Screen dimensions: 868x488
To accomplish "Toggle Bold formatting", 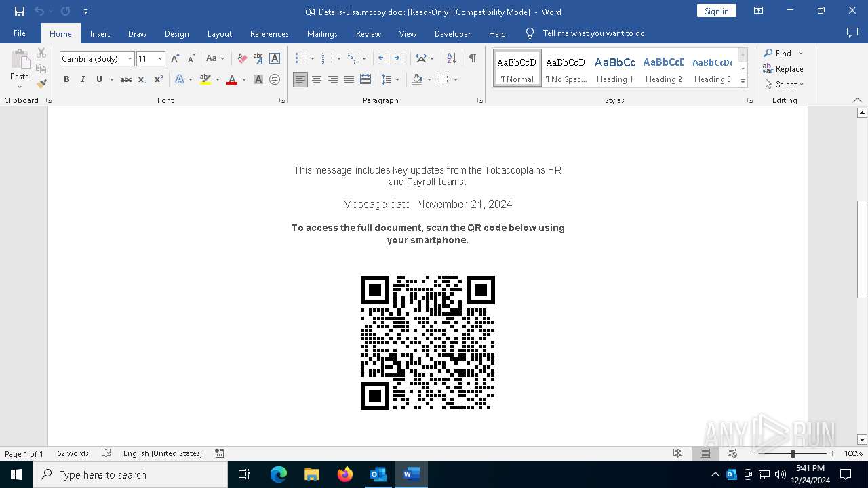I will (x=66, y=79).
